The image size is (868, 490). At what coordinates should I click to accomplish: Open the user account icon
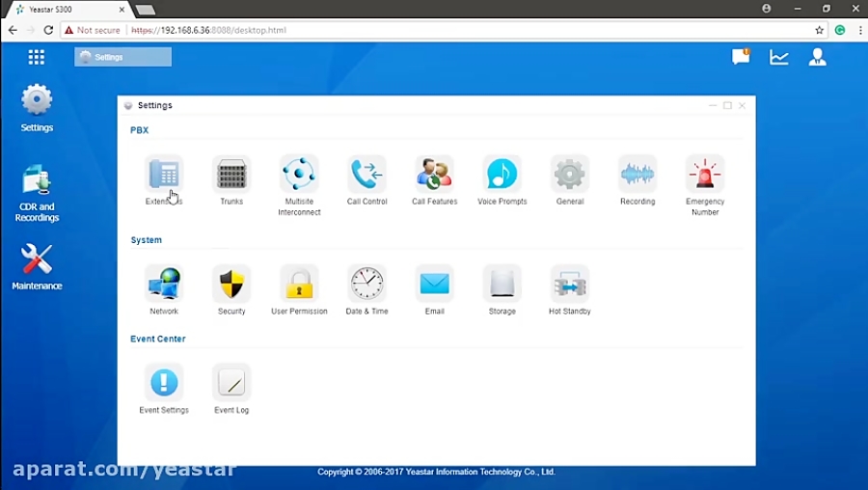[x=817, y=57]
